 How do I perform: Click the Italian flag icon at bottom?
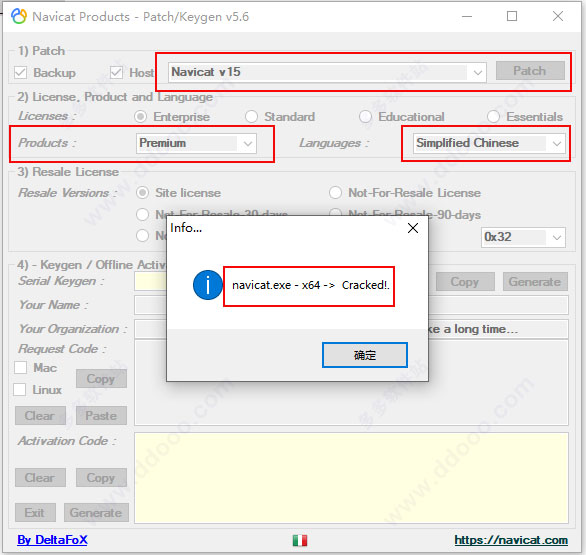[300, 540]
